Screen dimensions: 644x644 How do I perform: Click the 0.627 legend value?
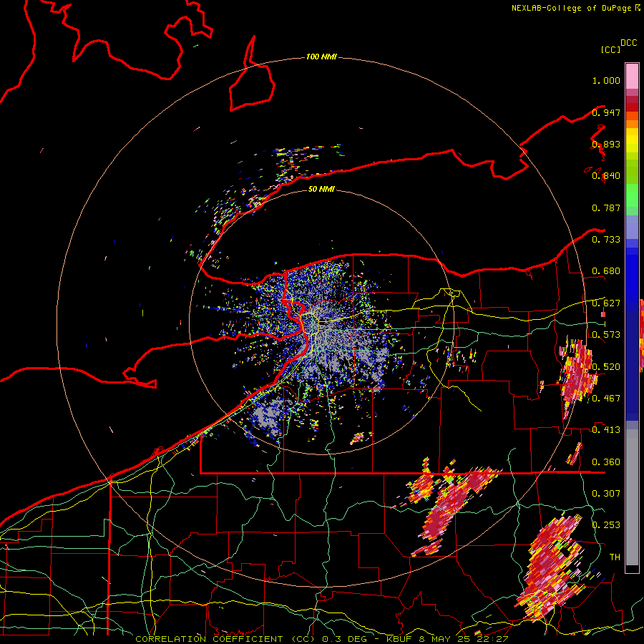click(606, 303)
